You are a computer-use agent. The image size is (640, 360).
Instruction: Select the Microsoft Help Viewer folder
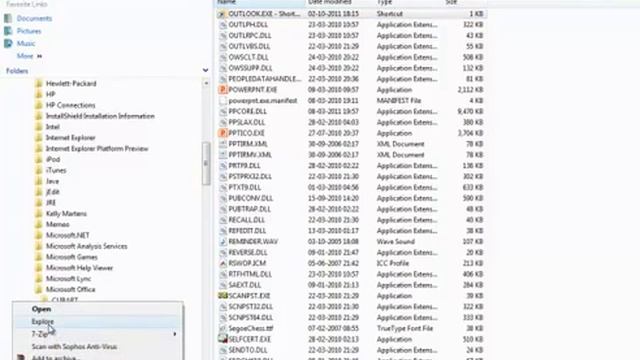79,268
